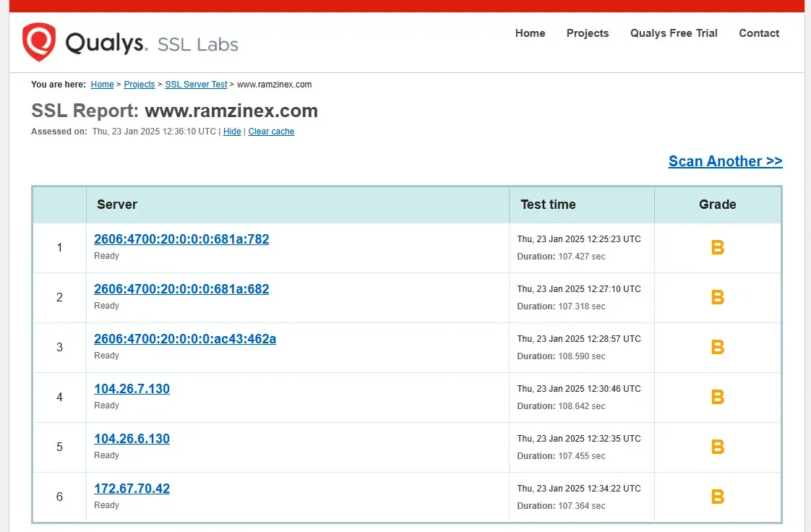811x532 pixels.
Task: Open Qualys Free Trial menu item
Action: click(674, 33)
